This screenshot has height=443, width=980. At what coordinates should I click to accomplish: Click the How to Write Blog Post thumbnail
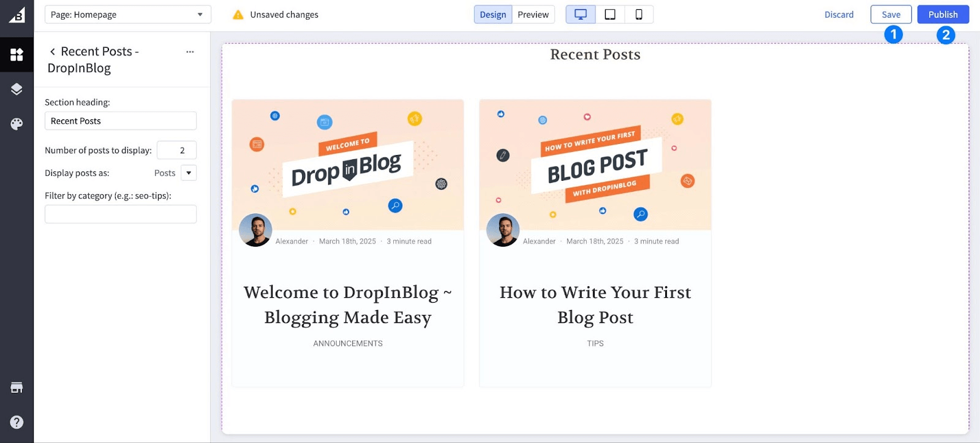click(x=595, y=164)
